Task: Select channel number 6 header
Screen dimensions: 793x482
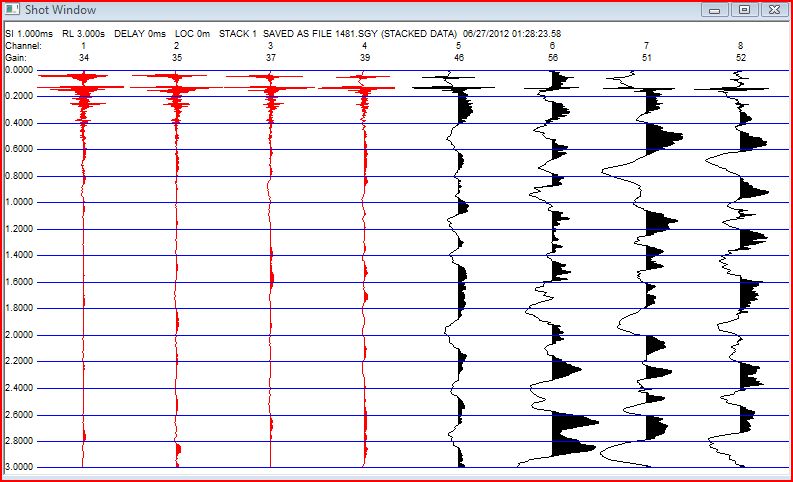Action: click(552, 46)
